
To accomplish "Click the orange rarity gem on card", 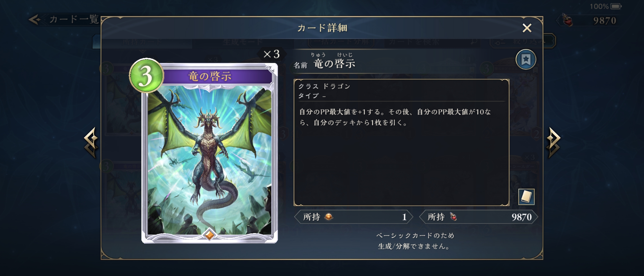I will (x=210, y=235).
